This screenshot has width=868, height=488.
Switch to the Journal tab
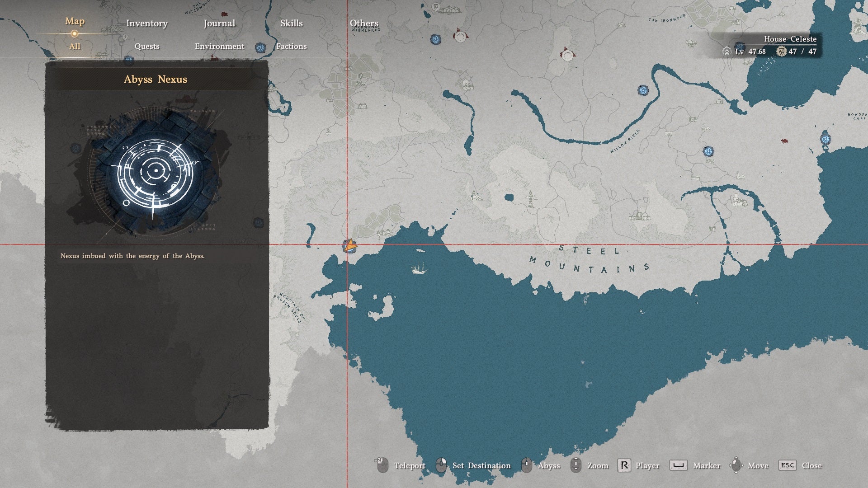click(x=219, y=23)
